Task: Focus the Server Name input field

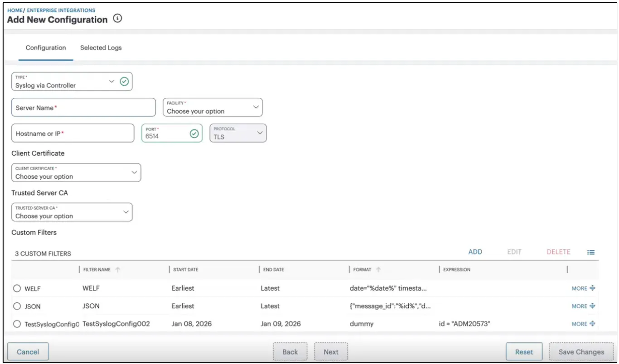Action: (x=83, y=107)
